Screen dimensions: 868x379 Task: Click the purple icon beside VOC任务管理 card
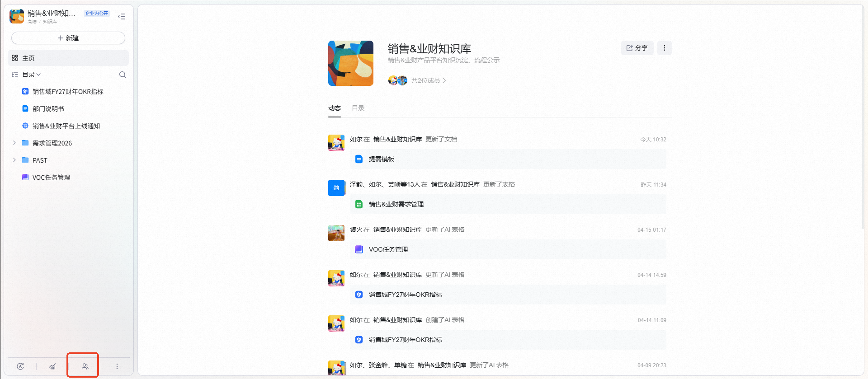(x=359, y=249)
